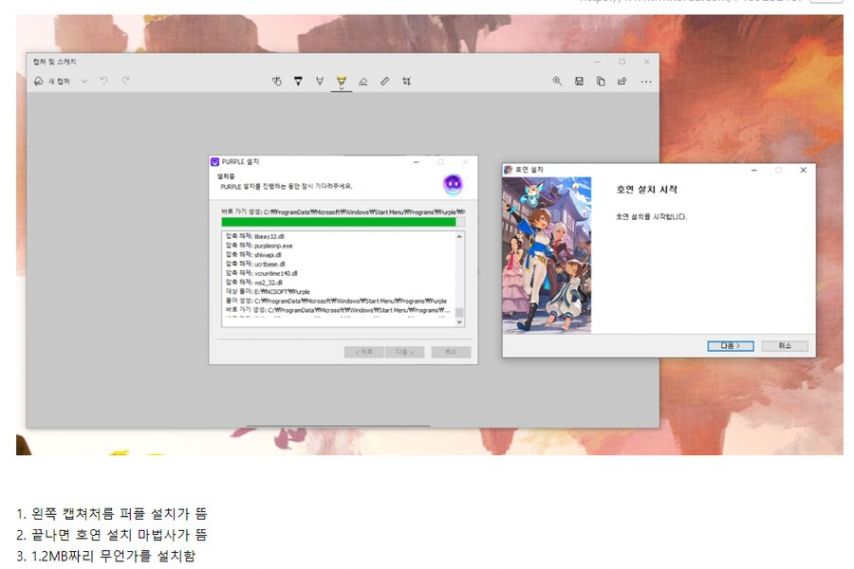The image size is (854, 569).
Task: Expand the new snip delay dropdown
Action: click(84, 81)
